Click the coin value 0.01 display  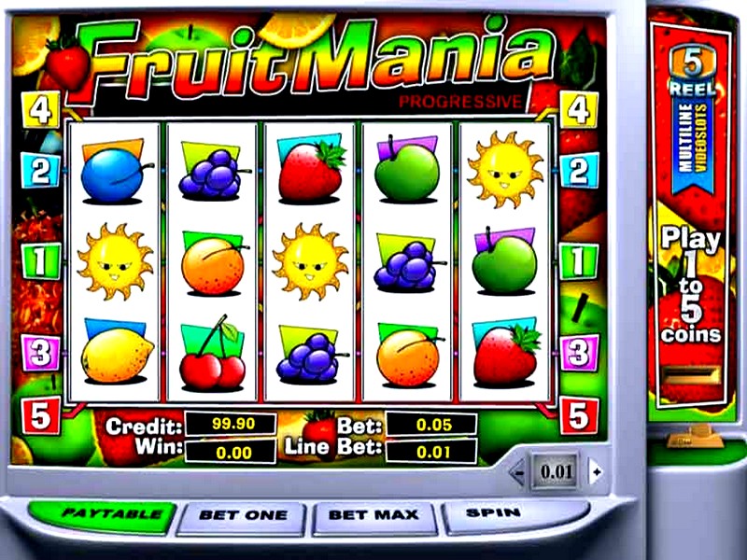pos(556,471)
